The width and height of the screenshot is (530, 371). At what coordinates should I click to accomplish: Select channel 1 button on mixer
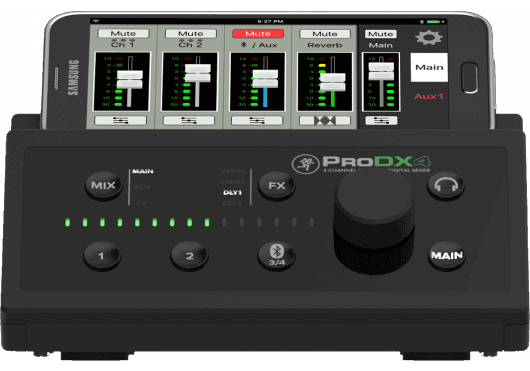tap(101, 256)
